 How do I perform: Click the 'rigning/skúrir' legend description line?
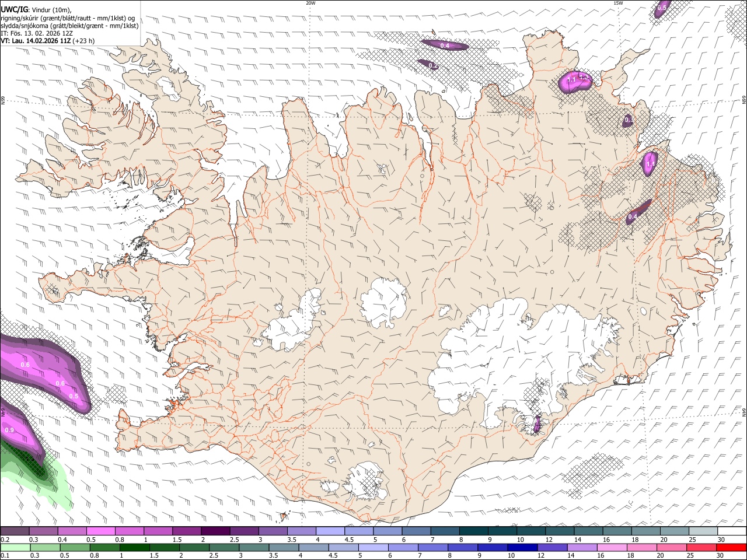coord(68,18)
